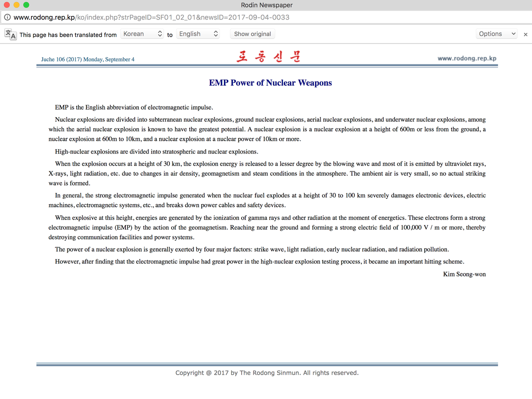The height and width of the screenshot is (399, 532).
Task: Open the translation Options dropdown
Action: [x=497, y=34]
